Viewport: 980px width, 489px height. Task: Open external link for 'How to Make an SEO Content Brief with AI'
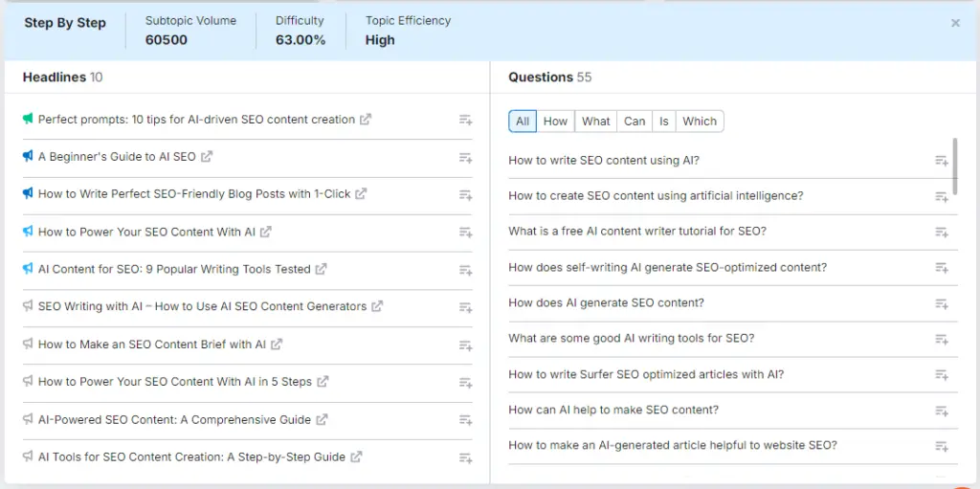[x=277, y=345]
